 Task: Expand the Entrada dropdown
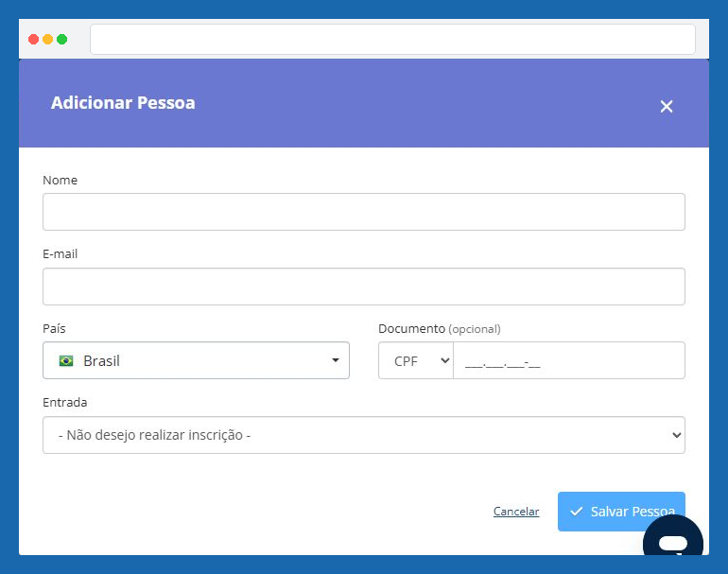coord(364,435)
